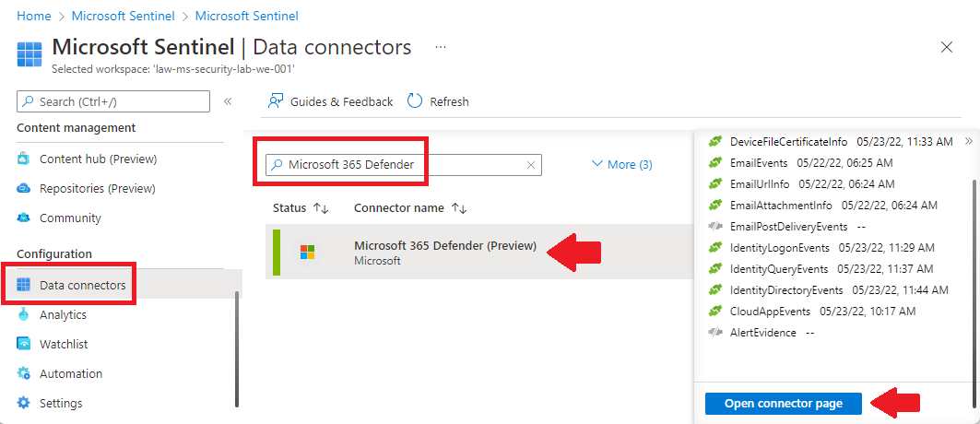The image size is (980, 424).
Task: Click the IdentityLogonEvents data type text
Action: [x=779, y=248]
